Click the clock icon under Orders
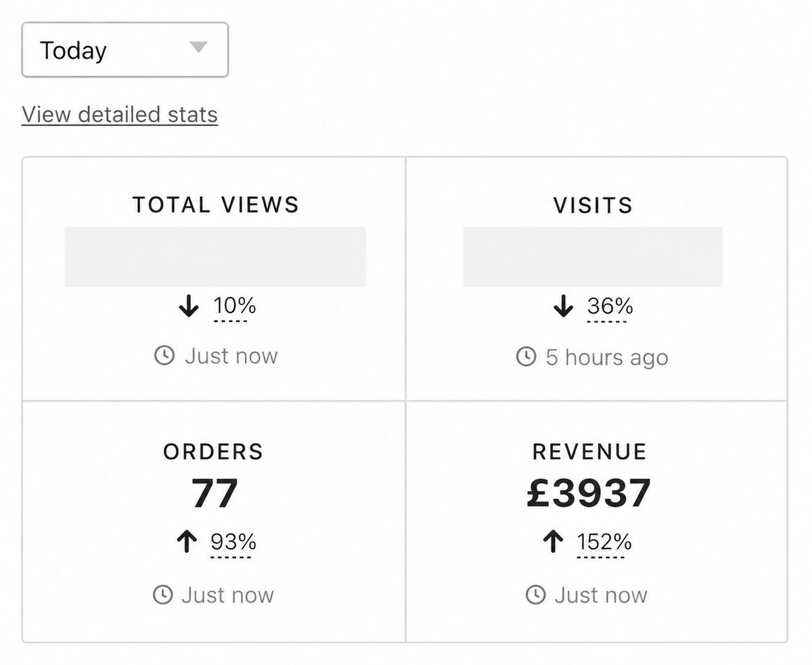812x665 pixels. click(162, 595)
